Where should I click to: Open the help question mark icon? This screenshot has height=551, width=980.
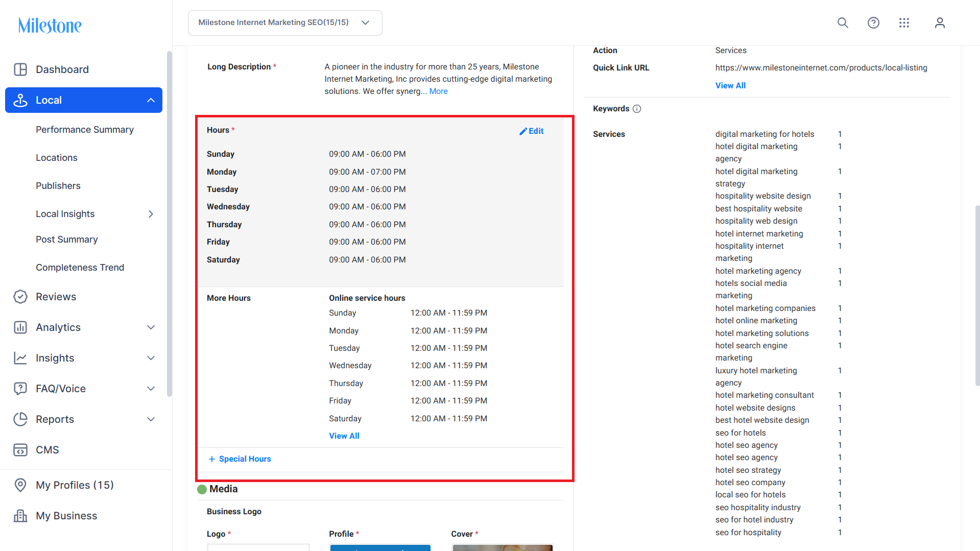point(873,23)
